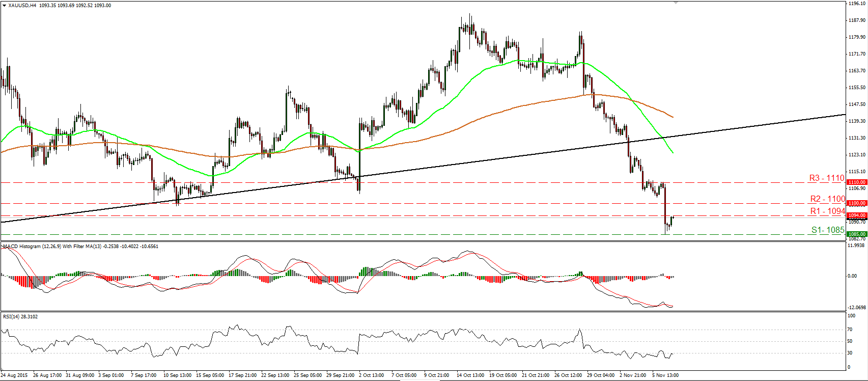Image resolution: width=868 pixels, height=381 pixels.
Task: Click the 30 level on RSI scale
Action: point(851,353)
